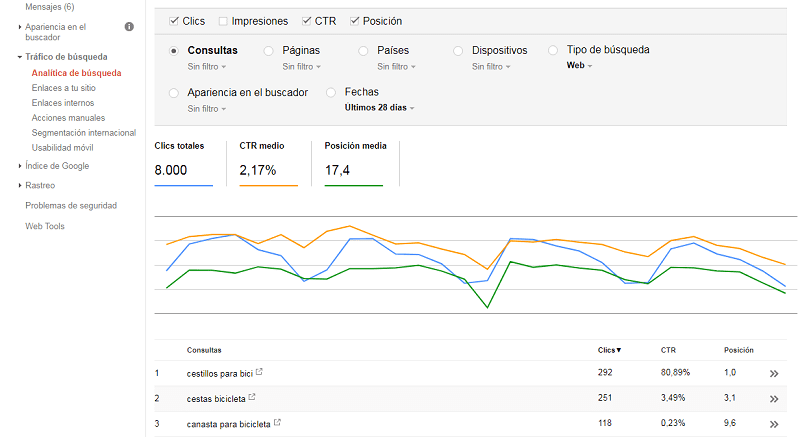Open external link icon for cestas bicicleta

253,398
